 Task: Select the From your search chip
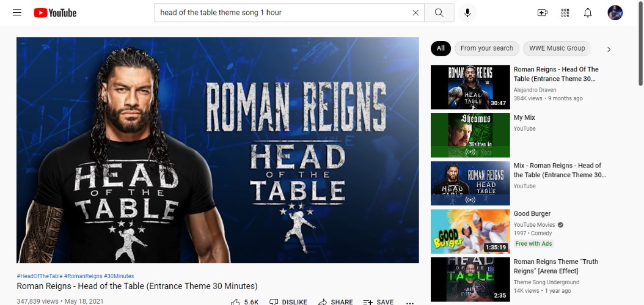487,48
